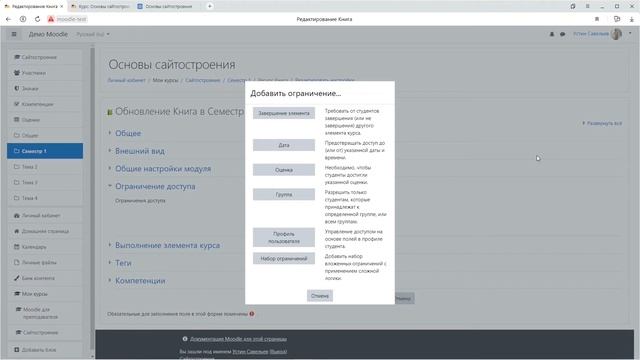Open 'Тема 2' in the sidebar

[45, 167]
